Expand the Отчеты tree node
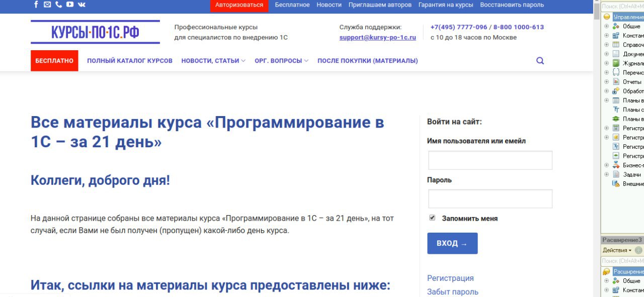This screenshot has height=297, width=644. click(606, 81)
